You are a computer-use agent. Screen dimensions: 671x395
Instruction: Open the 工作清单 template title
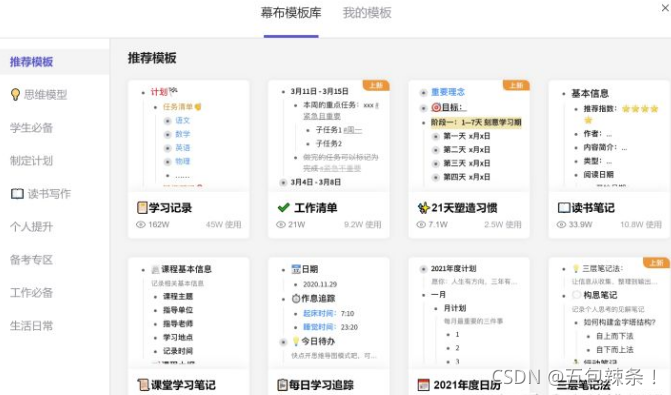click(x=316, y=208)
